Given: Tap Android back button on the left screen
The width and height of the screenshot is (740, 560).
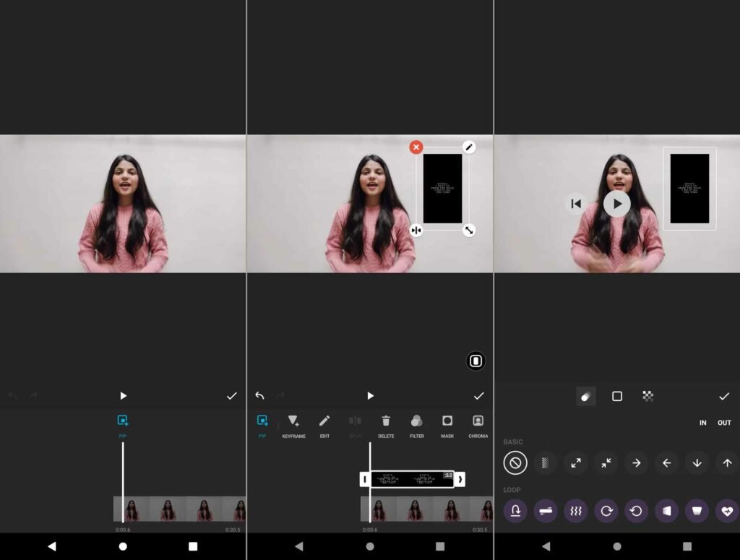Looking at the screenshot, I should (x=52, y=546).
